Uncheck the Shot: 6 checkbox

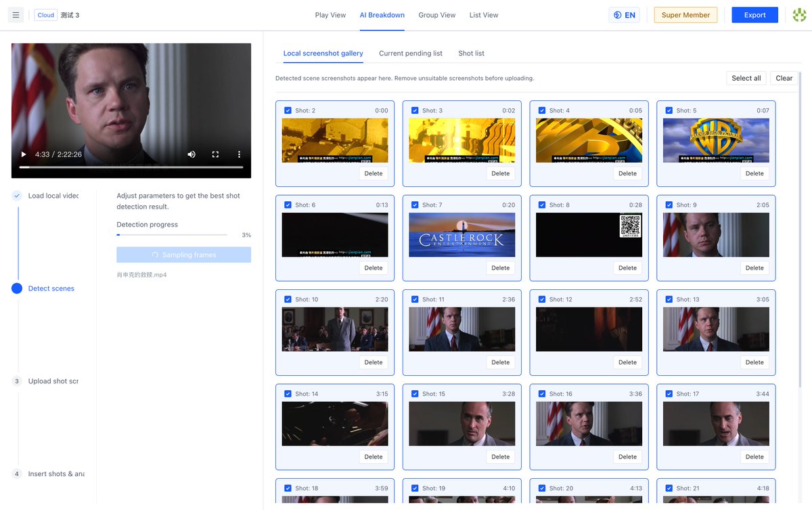[x=288, y=205]
